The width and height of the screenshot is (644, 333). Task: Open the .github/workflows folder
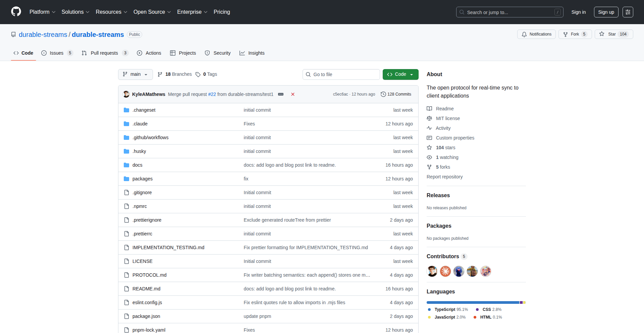[x=150, y=137]
